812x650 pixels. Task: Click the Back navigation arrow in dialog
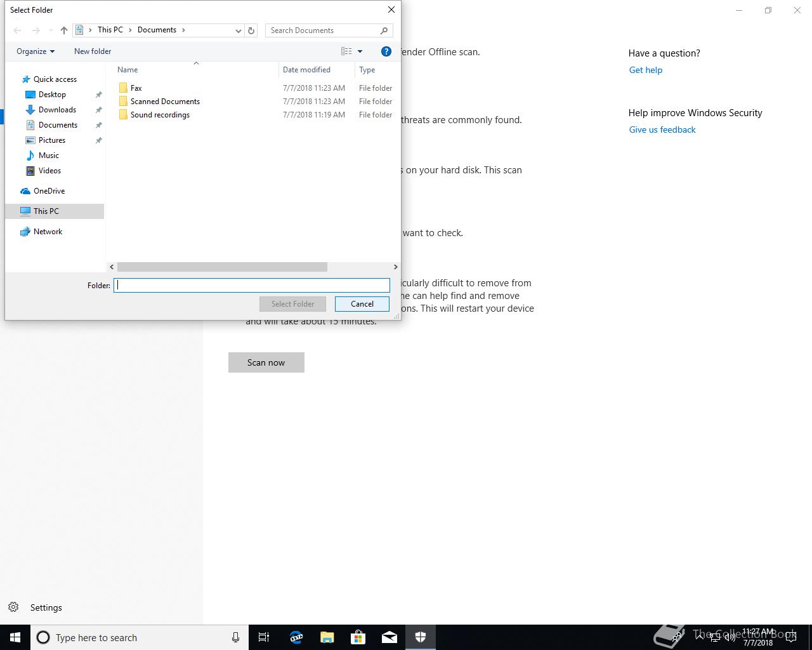[18, 30]
